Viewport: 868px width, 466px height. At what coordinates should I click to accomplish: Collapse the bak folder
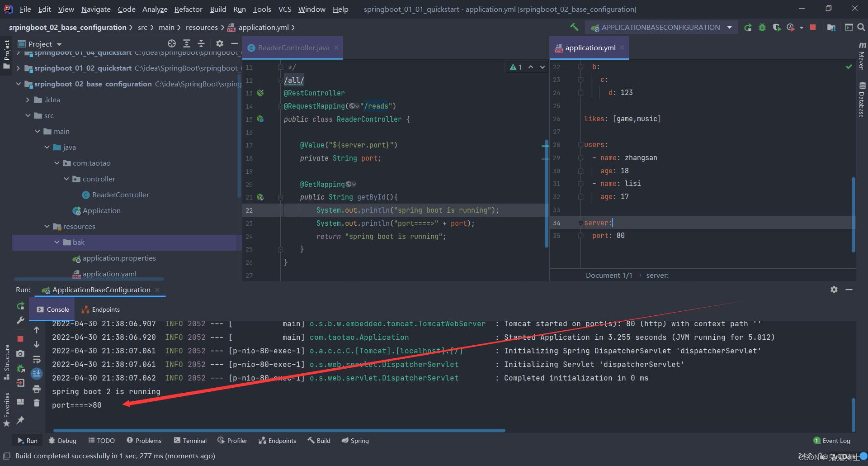click(x=57, y=243)
